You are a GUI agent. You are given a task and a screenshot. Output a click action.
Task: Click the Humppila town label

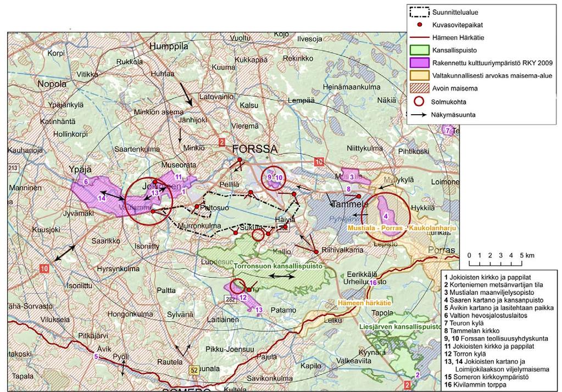169,46
